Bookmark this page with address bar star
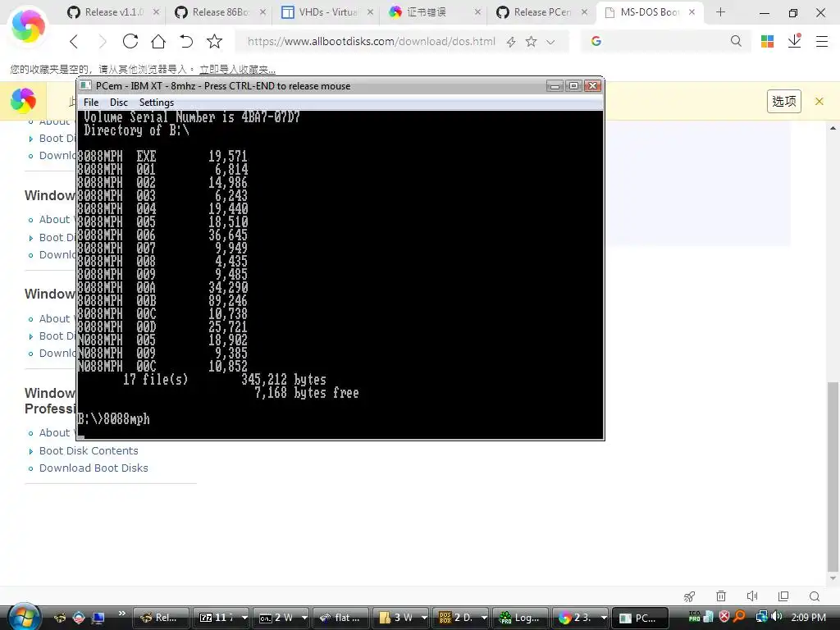Image resolution: width=840 pixels, height=630 pixels. coord(531,42)
